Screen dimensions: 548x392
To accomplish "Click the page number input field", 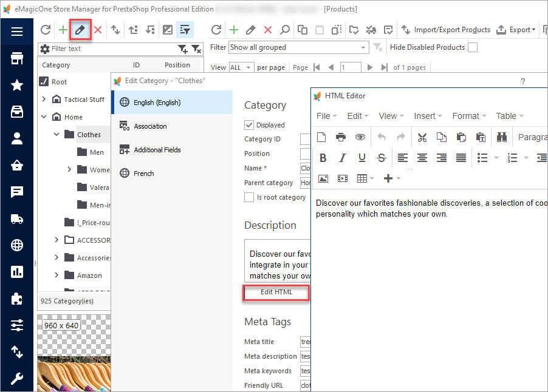I will (x=351, y=67).
